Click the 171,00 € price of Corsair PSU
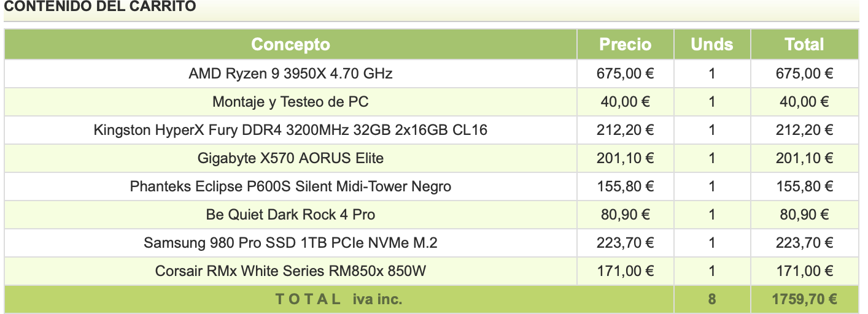The image size is (868, 314). [625, 271]
